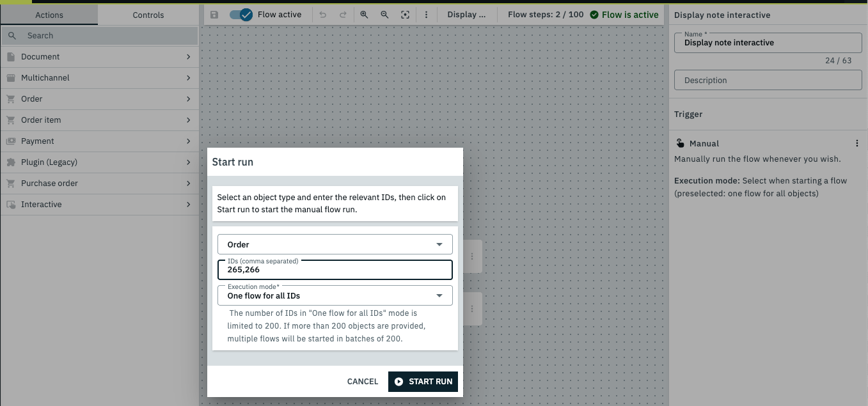The height and width of the screenshot is (406, 868).
Task: Open the Manual trigger options menu
Action: [857, 144]
